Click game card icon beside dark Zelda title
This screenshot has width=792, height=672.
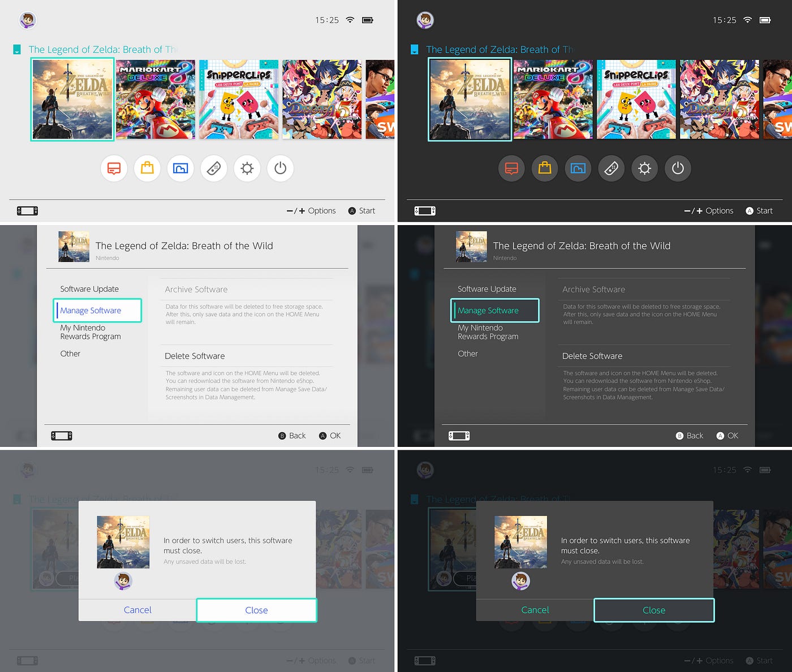(414, 50)
